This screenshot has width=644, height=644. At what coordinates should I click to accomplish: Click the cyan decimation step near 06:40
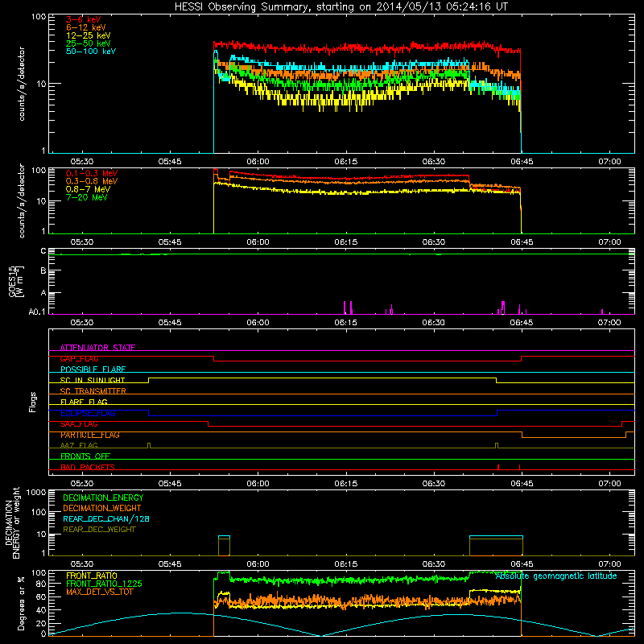496,536
